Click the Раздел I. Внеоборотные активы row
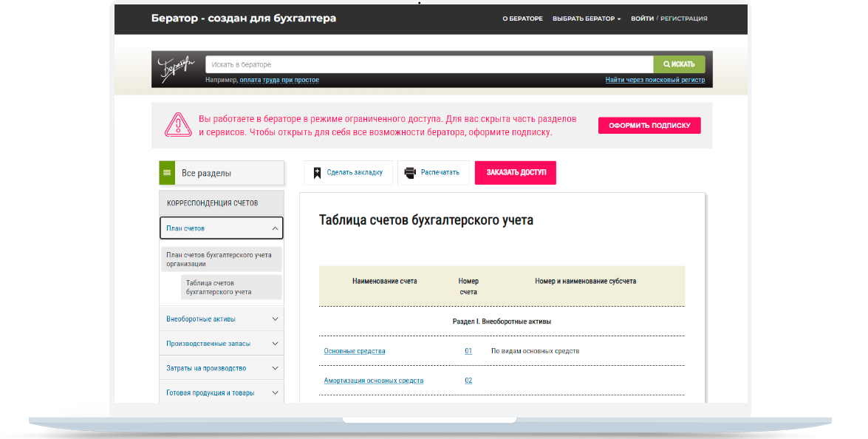 pos(502,321)
